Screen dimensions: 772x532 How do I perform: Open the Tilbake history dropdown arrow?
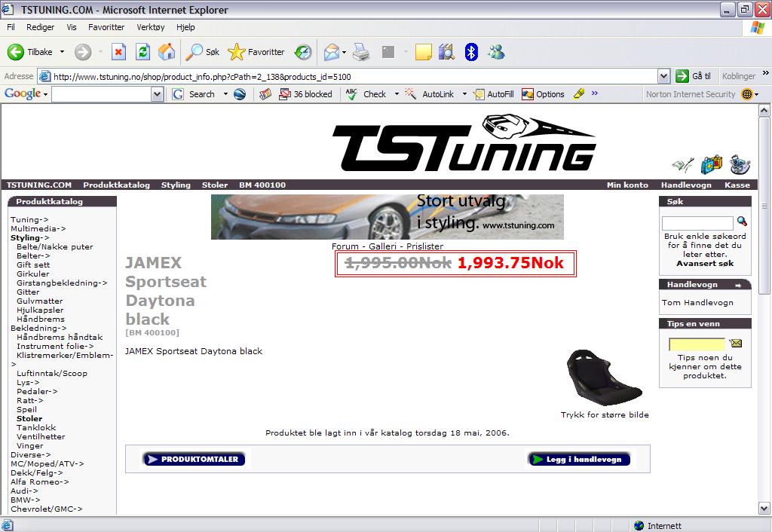pos(62,52)
